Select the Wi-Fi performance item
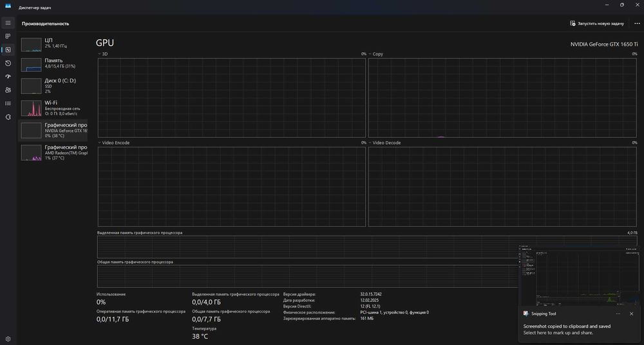 click(53, 108)
